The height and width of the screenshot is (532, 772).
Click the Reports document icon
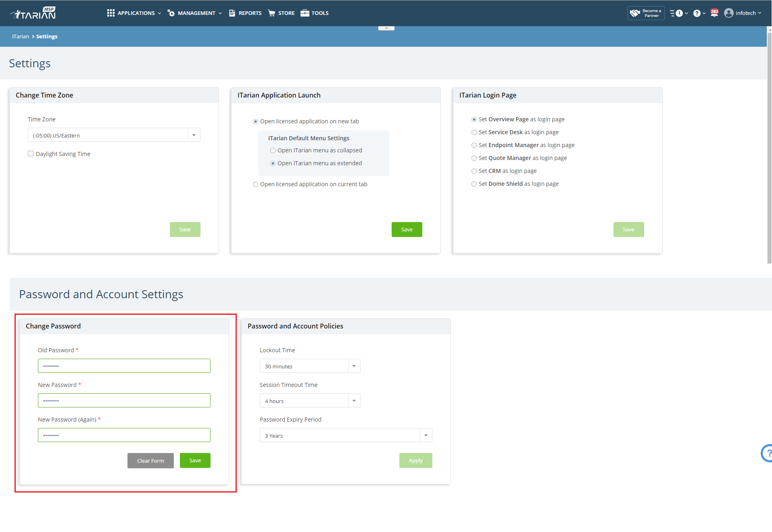[232, 13]
